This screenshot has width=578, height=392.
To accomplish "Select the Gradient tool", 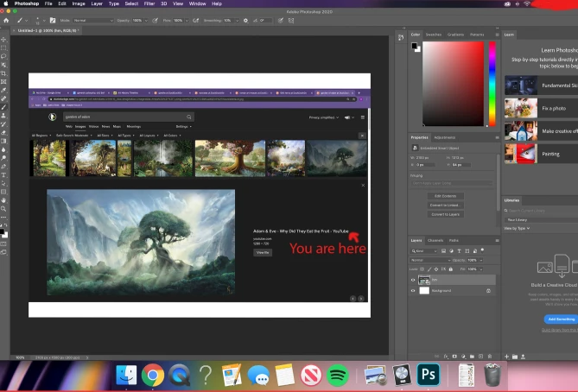I will point(3,141).
